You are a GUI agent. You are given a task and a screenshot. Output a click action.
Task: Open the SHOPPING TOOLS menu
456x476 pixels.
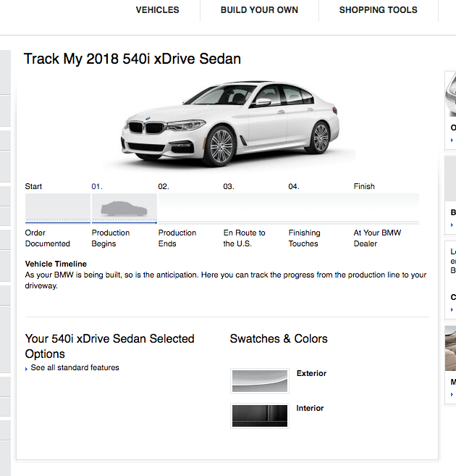(x=378, y=10)
